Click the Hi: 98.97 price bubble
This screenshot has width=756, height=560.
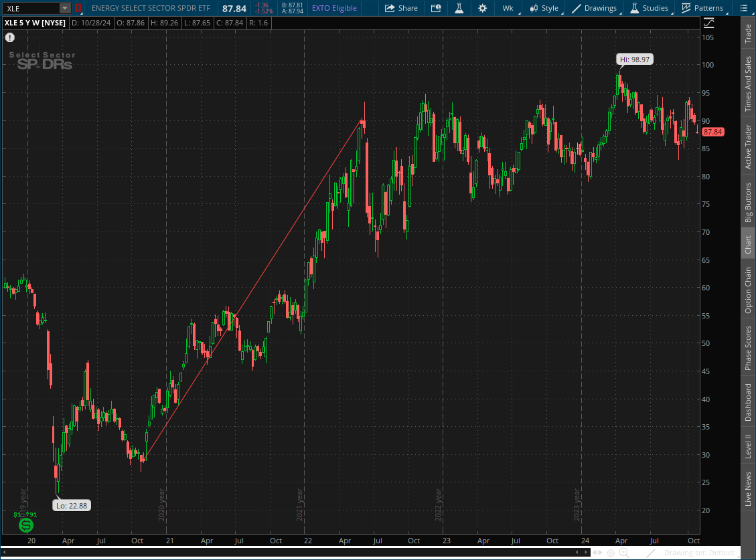pos(635,60)
